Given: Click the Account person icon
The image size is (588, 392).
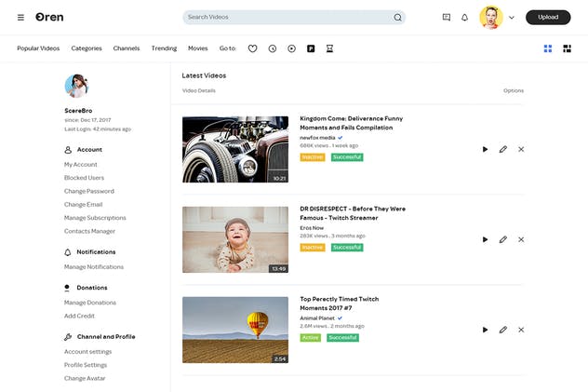Looking at the screenshot, I should point(68,150).
